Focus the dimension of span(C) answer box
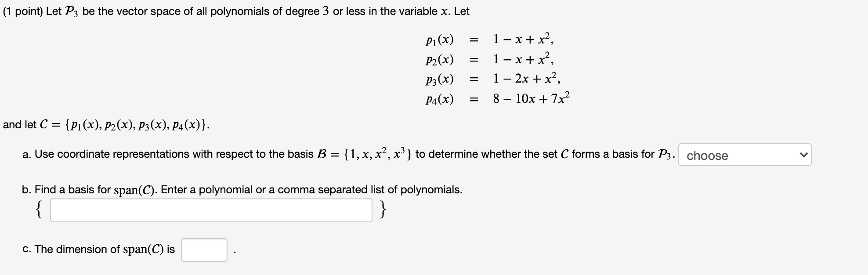This screenshot has width=868, height=275. pos(204,250)
